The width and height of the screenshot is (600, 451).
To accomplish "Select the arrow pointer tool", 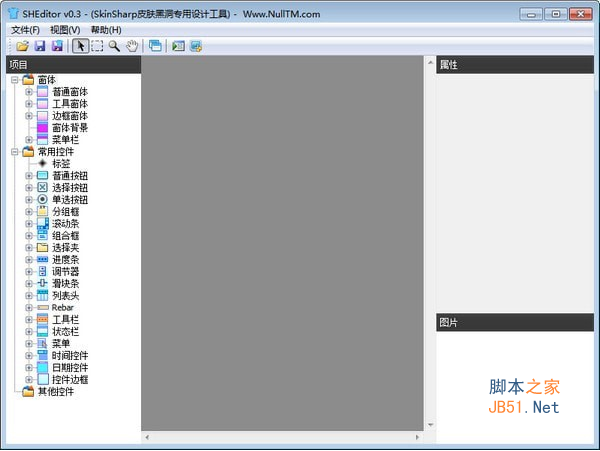I will click(80, 46).
